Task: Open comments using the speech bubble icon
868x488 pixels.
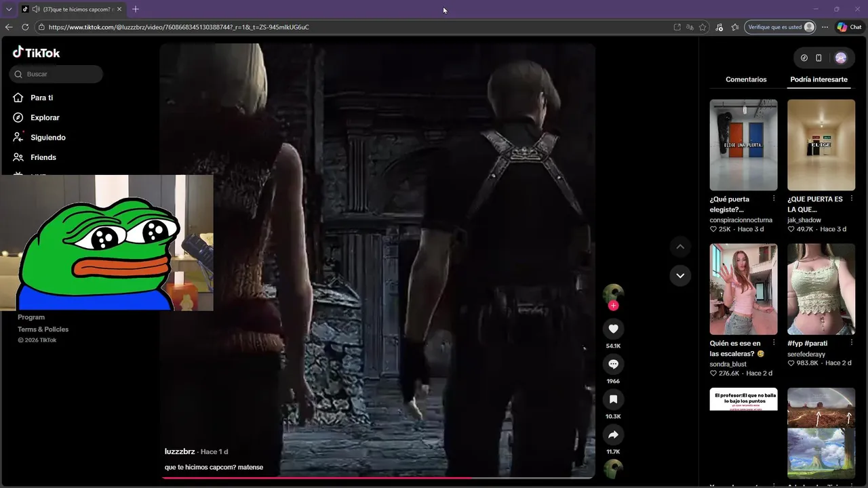Action: (x=613, y=364)
